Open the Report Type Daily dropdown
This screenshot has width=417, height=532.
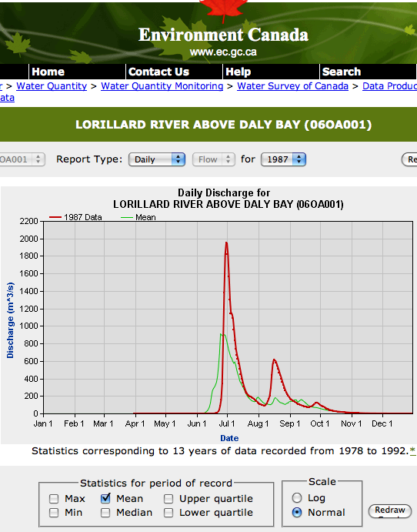[157, 159]
